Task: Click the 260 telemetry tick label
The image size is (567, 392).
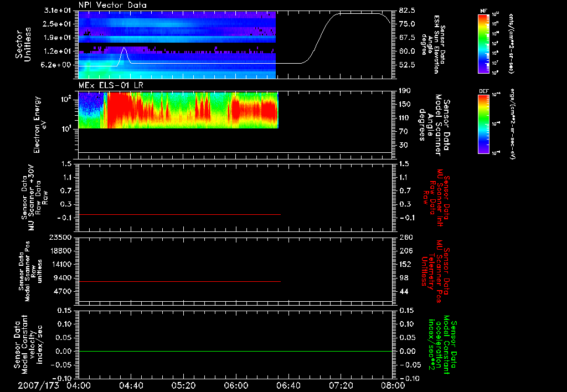Action: pyautogui.click(x=406, y=237)
